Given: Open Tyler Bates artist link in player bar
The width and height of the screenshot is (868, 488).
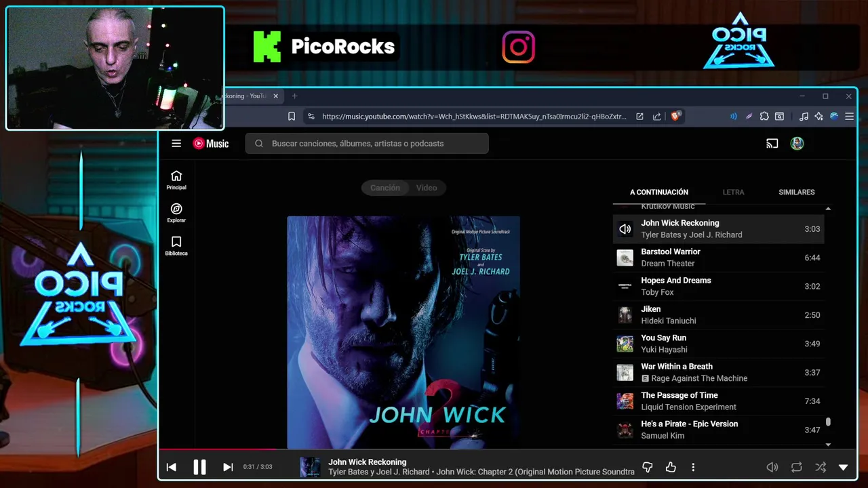Looking at the screenshot, I should pos(349,472).
